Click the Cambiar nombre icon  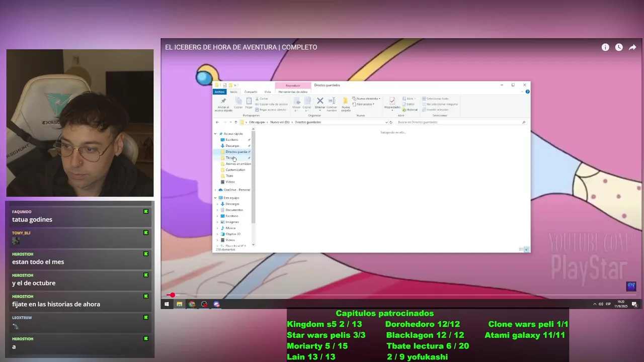pyautogui.click(x=332, y=101)
